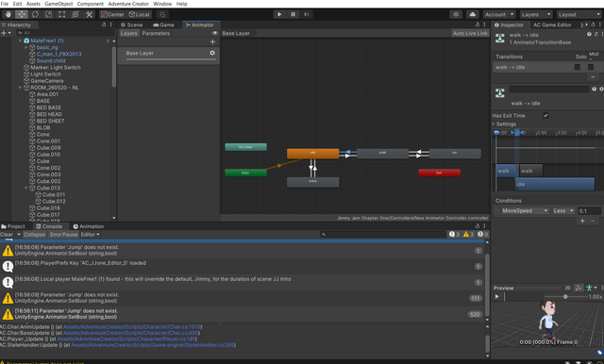This screenshot has width=604, height=364.
Task: Toggle the preview pivot and mass center icon
Action: point(579,288)
